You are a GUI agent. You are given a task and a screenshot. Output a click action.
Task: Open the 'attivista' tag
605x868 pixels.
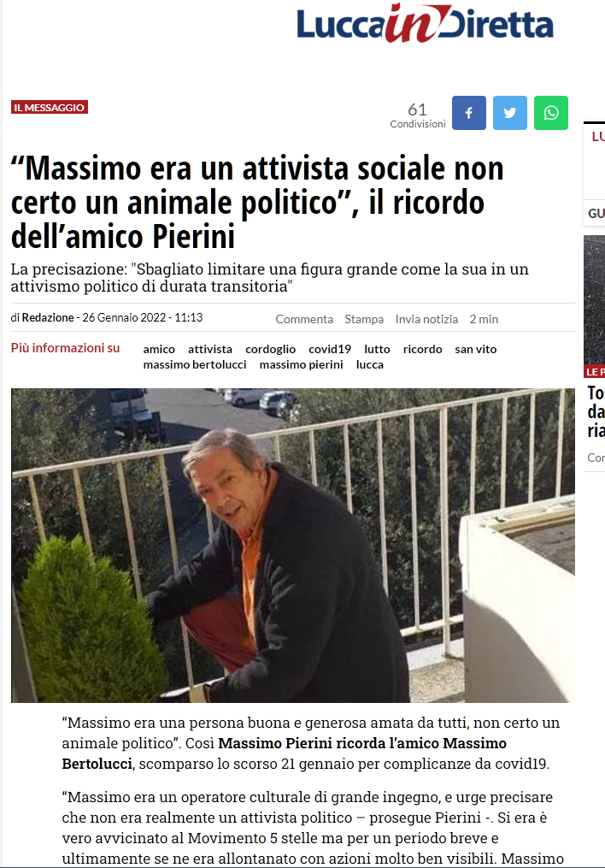click(x=210, y=349)
